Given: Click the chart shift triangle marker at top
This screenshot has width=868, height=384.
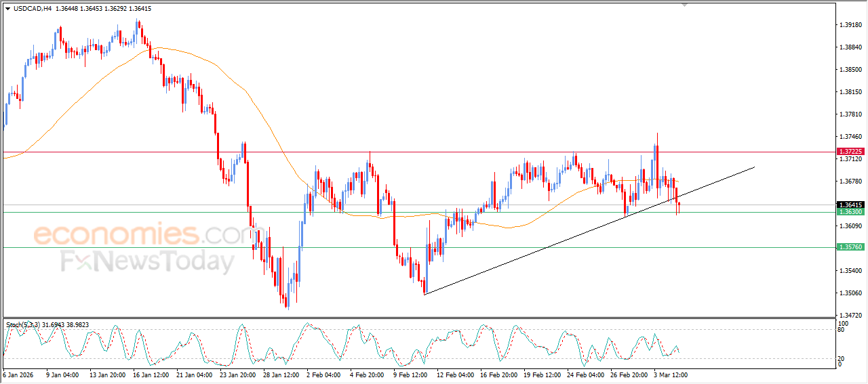Looking at the screenshot, I should pyautogui.click(x=685, y=5).
